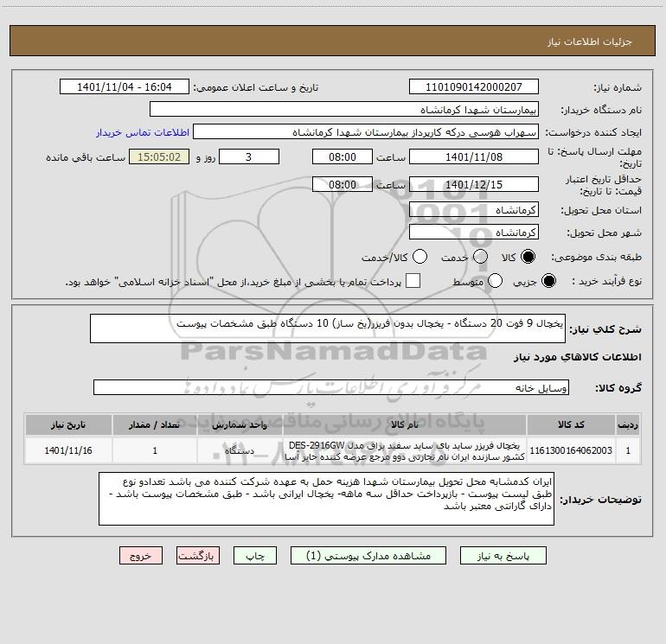Click the شماره نیاز number field
This screenshot has width=666, height=644.
(474, 86)
